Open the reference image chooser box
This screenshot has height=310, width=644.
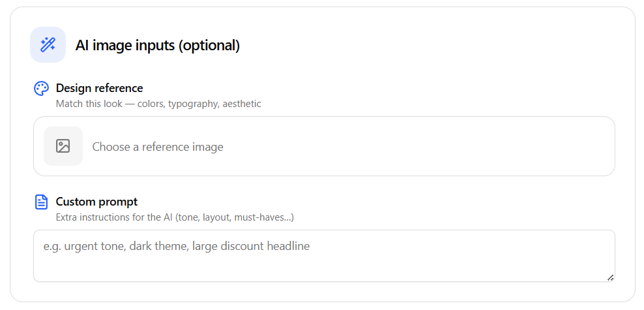(324, 146)
